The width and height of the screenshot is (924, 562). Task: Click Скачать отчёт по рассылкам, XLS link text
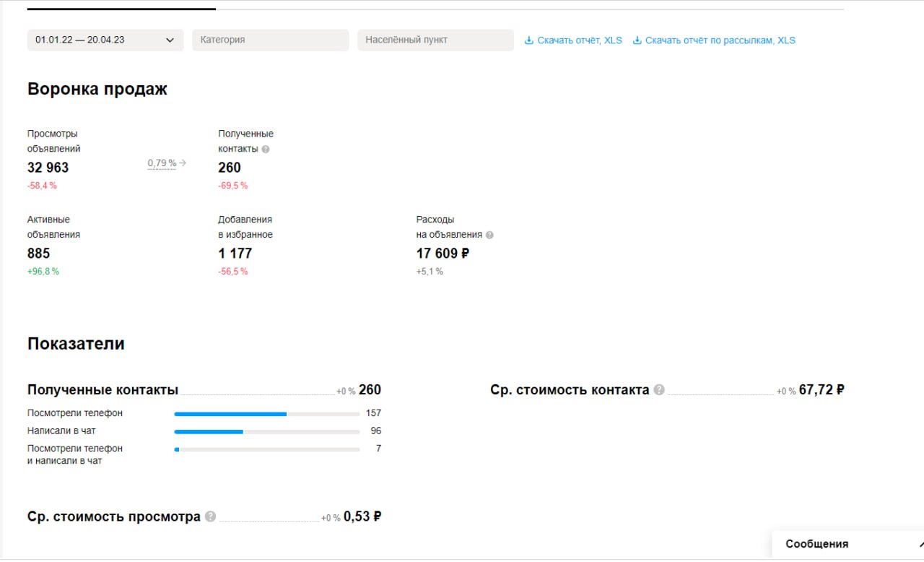[x=720, y=40]
